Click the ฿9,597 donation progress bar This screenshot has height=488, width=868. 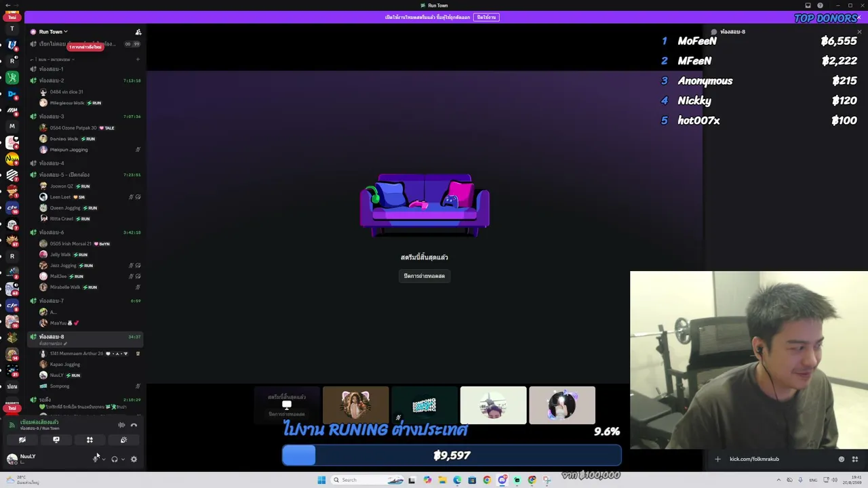452,455
